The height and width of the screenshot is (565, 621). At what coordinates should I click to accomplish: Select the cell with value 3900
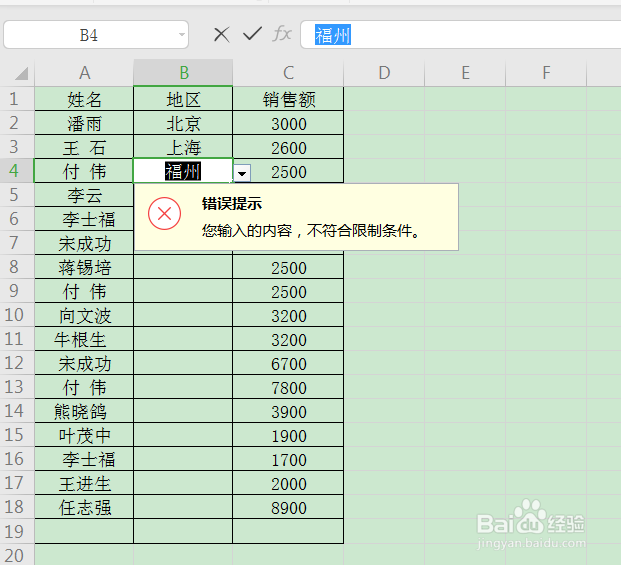click(x=288, y=411)
